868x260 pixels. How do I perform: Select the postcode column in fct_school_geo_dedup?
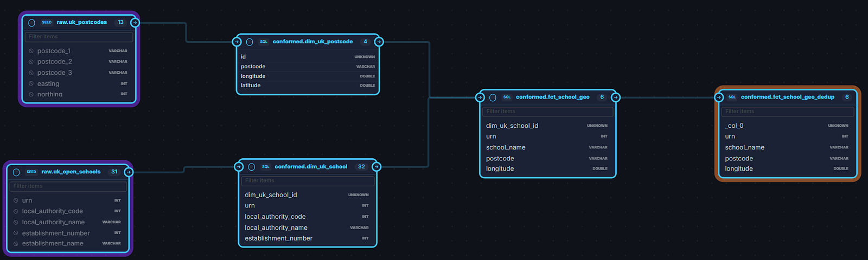[x=787, y=159]
